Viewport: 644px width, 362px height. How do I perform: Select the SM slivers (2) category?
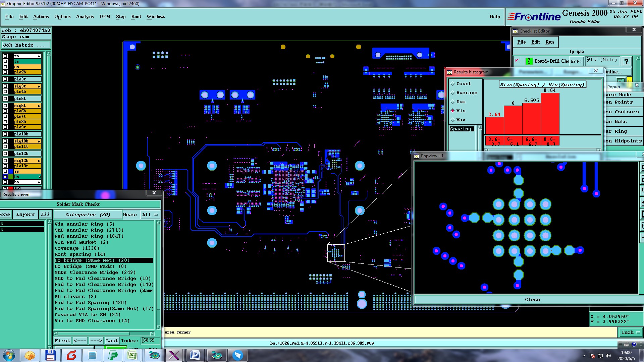coord(75,296)
